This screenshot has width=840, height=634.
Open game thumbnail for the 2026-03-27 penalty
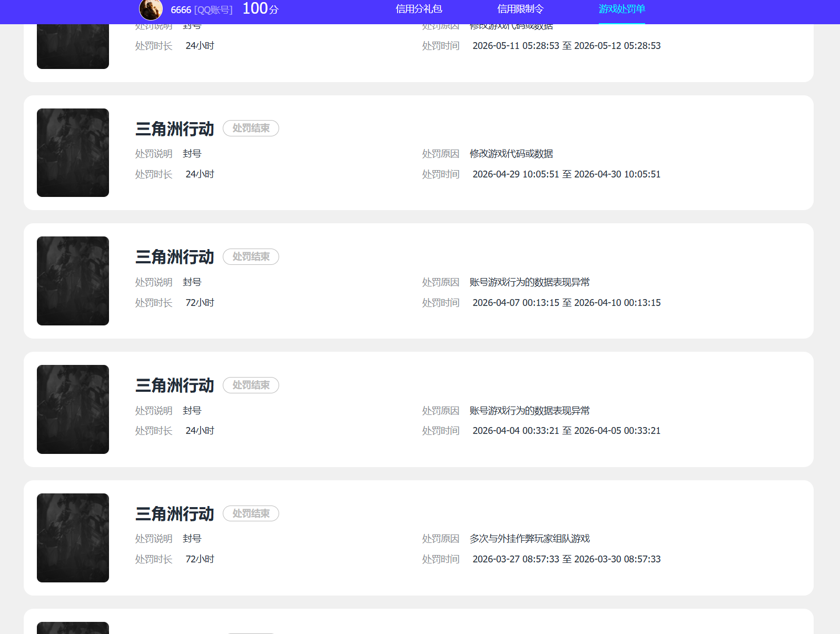[x=73, y=538]
